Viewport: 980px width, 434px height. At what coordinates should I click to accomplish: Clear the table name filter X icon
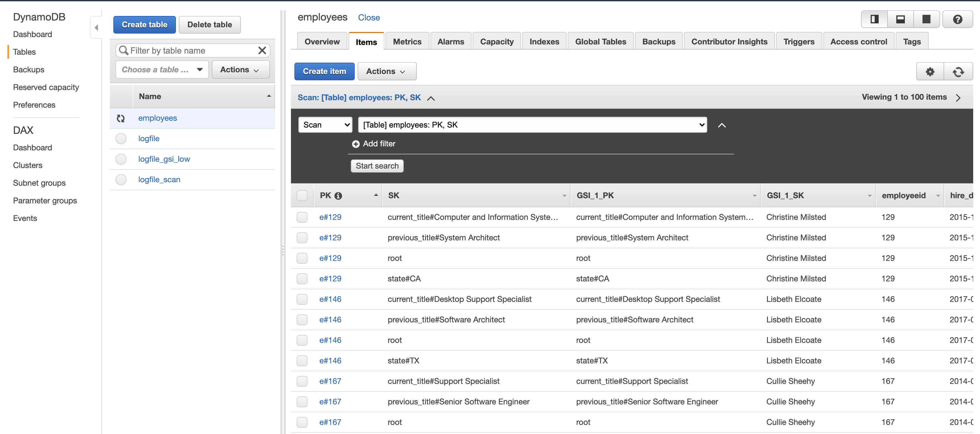(x=262, y=50)
